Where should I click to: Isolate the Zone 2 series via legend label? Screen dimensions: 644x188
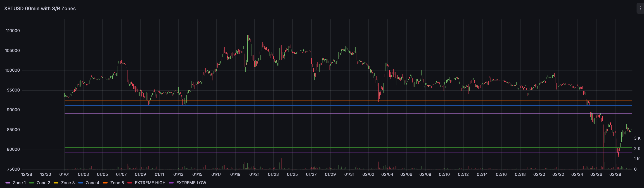click(x=43, y=183)
